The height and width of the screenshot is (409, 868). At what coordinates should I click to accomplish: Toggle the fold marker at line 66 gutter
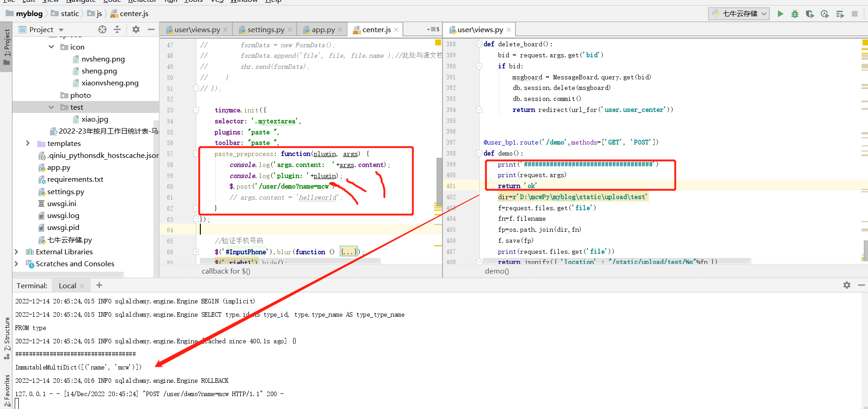coord(196,252)
